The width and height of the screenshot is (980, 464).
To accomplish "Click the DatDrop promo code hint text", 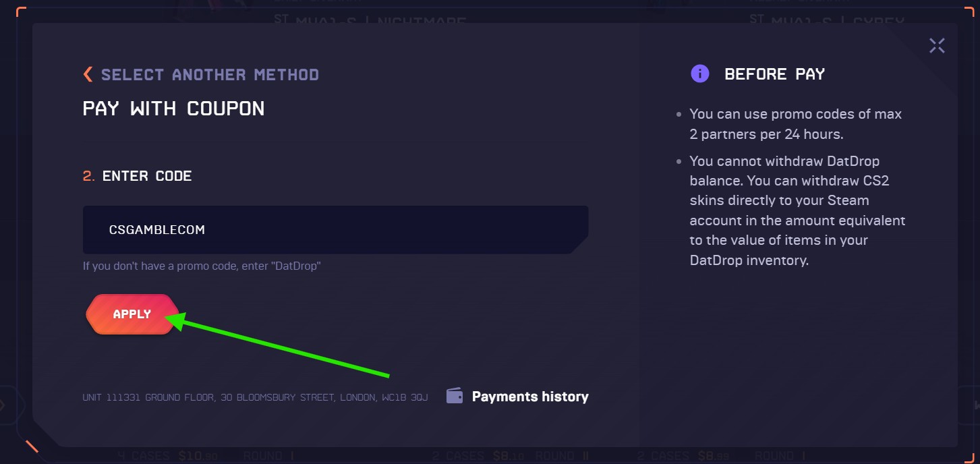I will tap(202, 266).
